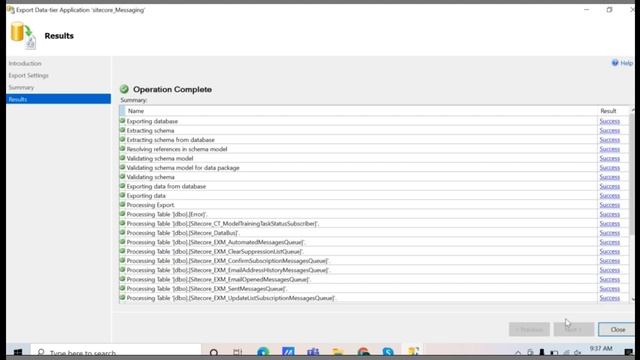Click status icon for Processing Table [dbo].[Error]
Screen dimensions: 640x360
[122, 214]
